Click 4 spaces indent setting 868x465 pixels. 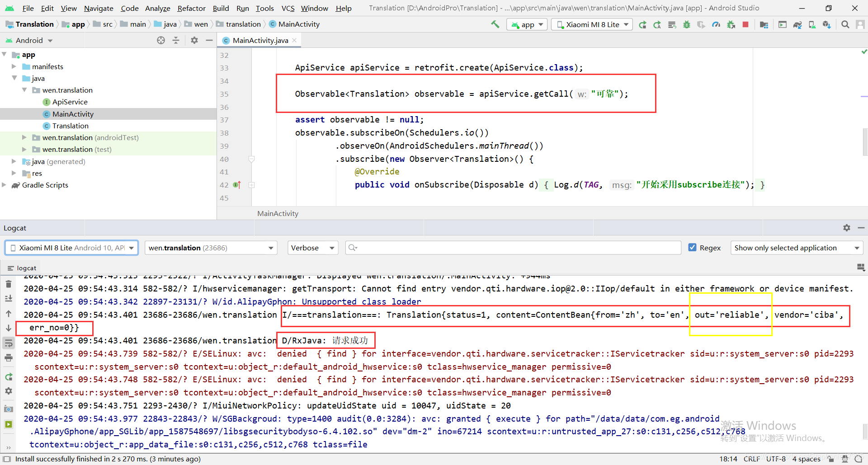tap(806, 459)
